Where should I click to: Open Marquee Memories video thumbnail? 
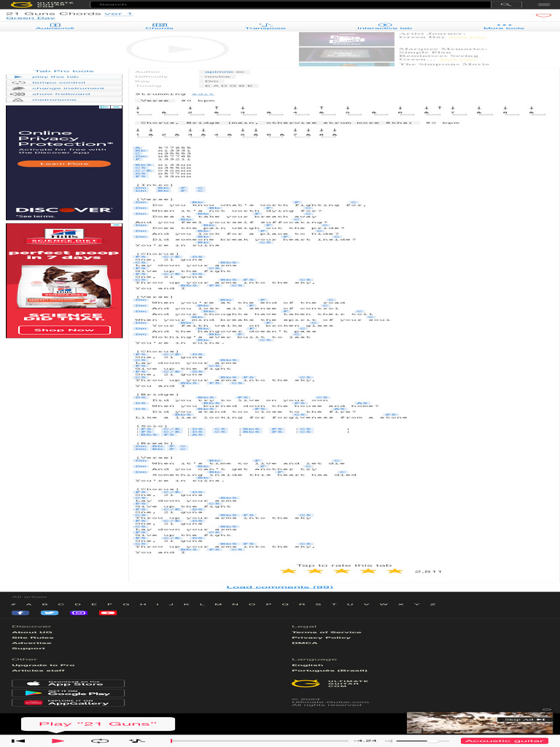346,54
